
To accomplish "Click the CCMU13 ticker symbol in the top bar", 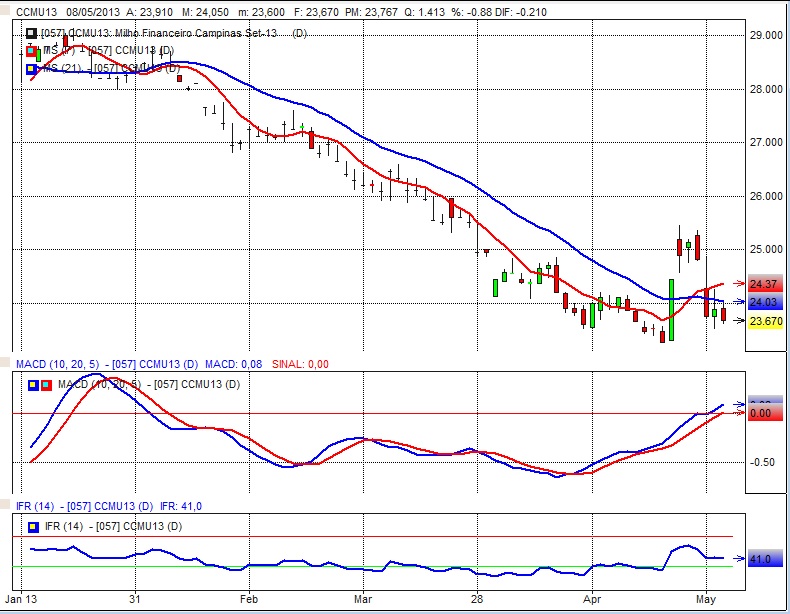I will pyautogui.click(x=37, y=9).
